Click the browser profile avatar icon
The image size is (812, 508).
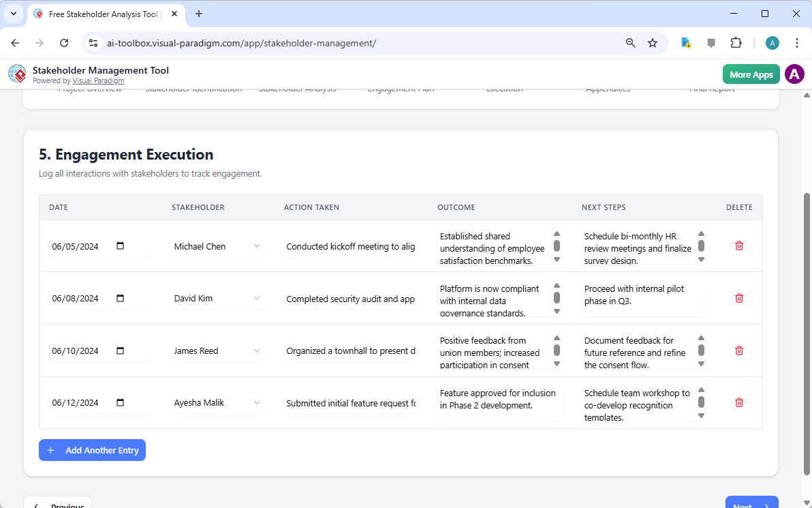(772, 42)
